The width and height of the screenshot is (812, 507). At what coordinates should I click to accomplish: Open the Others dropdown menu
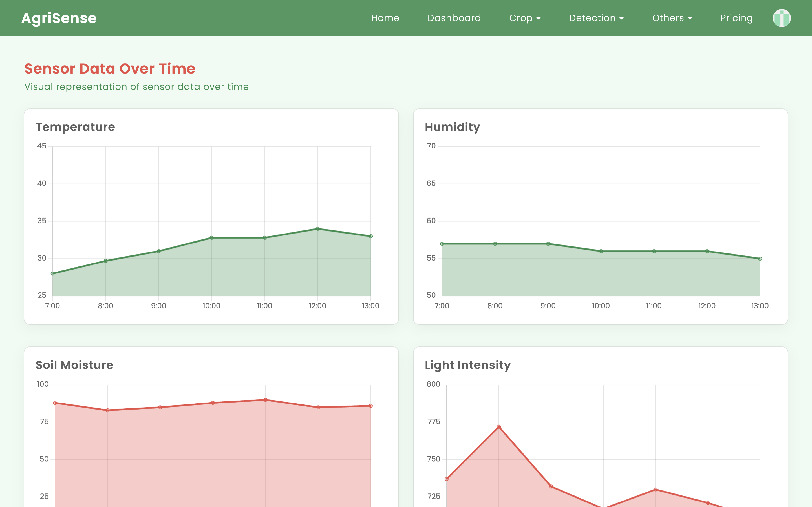[x=672, y=18]
